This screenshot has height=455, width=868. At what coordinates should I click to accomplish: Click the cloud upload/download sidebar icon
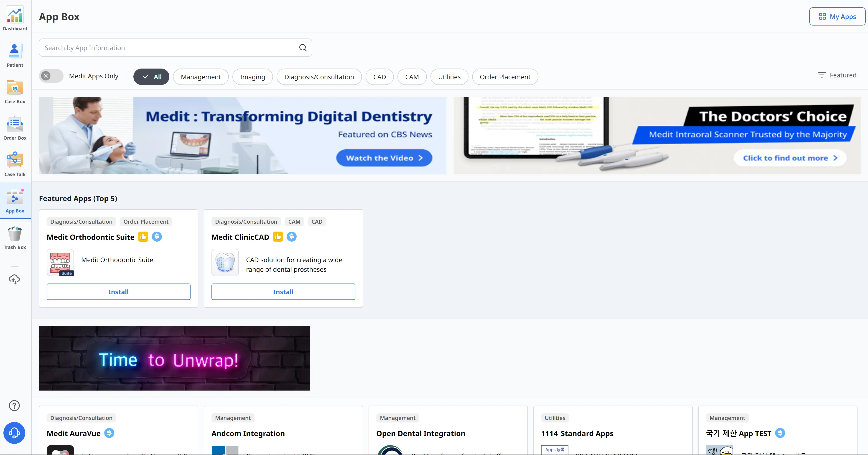click(14, 279)
